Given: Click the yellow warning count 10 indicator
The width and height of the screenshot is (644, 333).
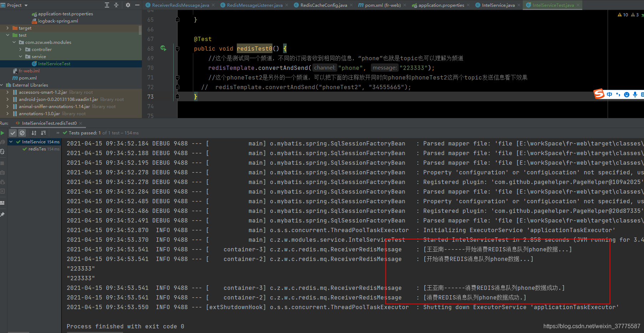Looking at the screenshot, I should click(623, 15).
